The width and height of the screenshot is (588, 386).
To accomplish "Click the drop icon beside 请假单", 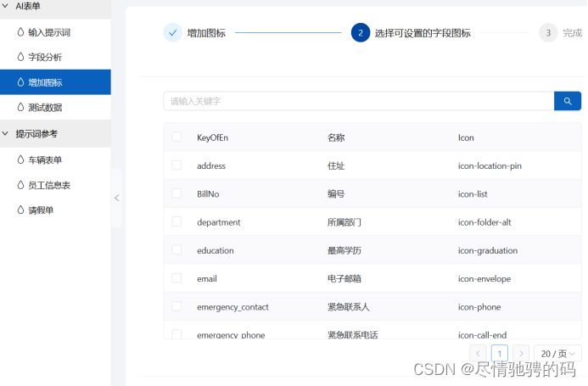I will coord(20,210).
